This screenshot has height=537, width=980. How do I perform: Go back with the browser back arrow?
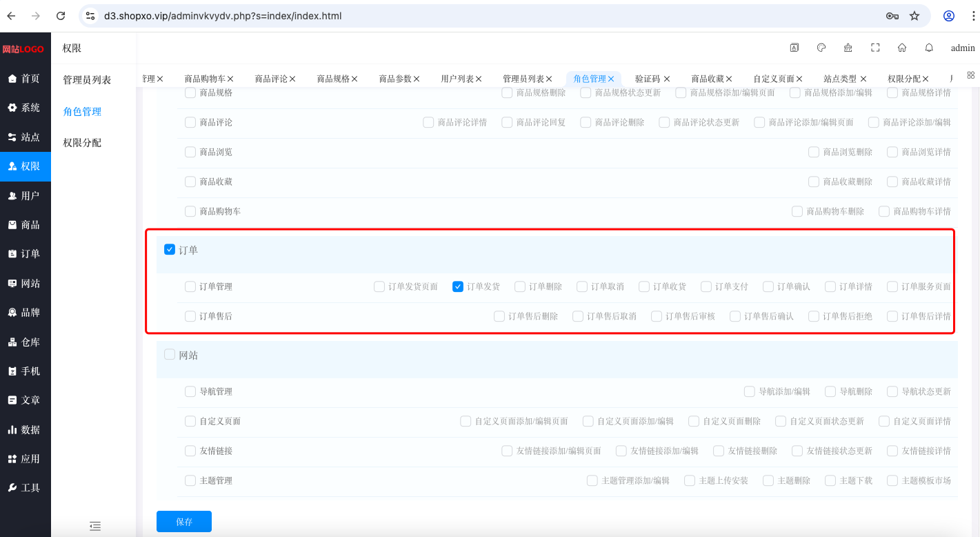point(12,16)
